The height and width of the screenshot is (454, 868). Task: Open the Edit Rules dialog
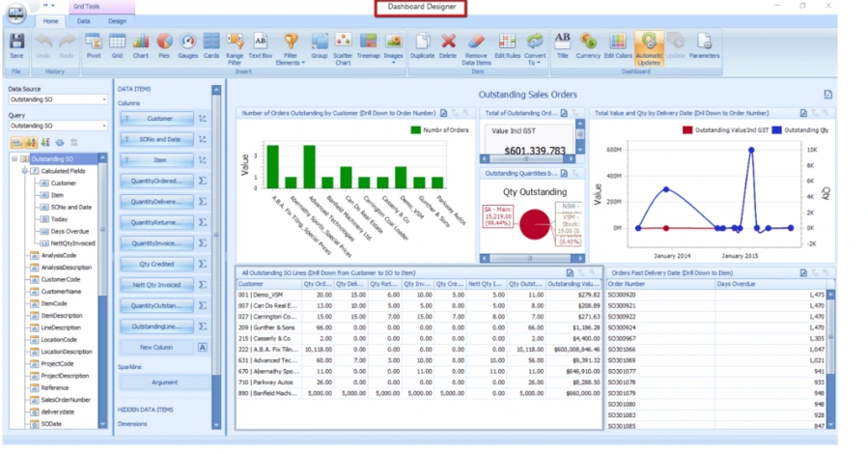[x=507, y=45]
